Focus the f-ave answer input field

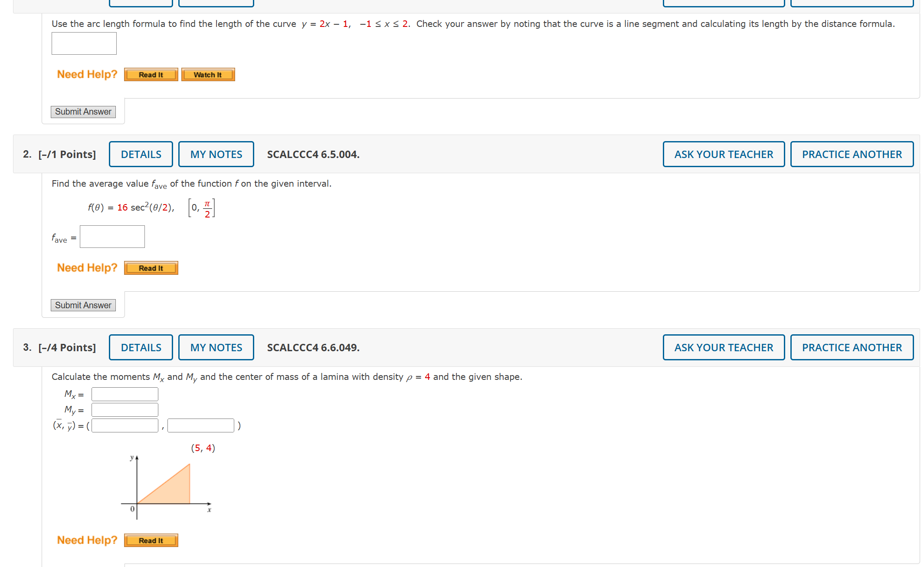(x=112, y=237)
